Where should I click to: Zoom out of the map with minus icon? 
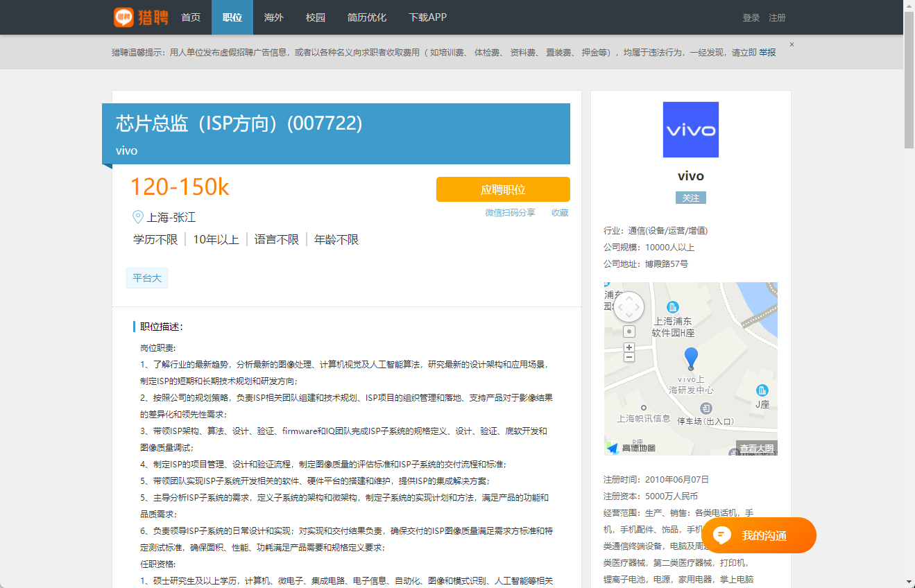tap(628, 356)
